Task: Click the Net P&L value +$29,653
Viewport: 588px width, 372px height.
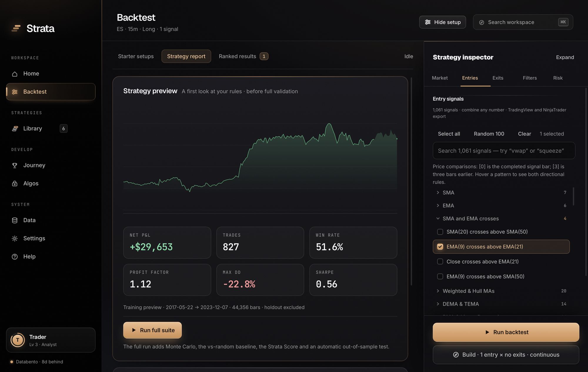Action: click(151, 247)
